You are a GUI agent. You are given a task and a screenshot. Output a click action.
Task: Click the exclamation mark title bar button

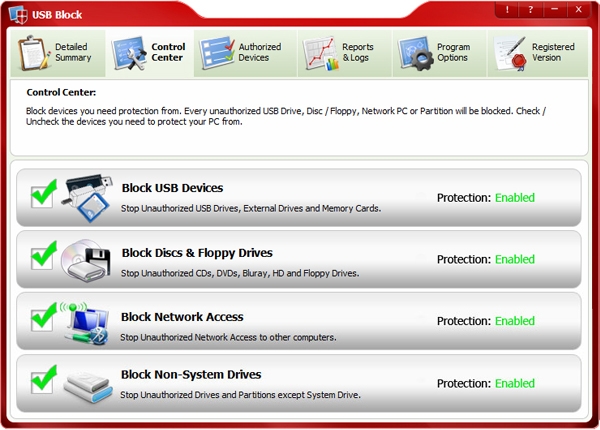[x=507, y=10]
